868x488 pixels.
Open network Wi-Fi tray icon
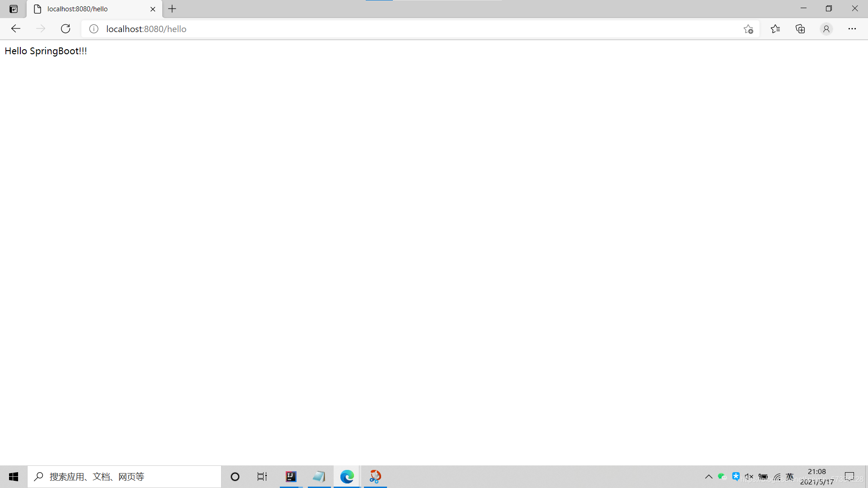[x=777, y=477]
